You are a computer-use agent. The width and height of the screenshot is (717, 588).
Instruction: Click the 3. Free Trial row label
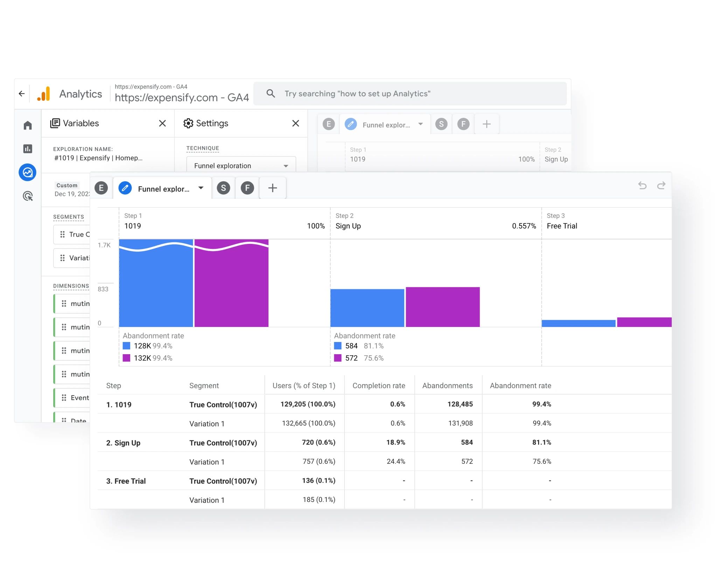[126, 481]
